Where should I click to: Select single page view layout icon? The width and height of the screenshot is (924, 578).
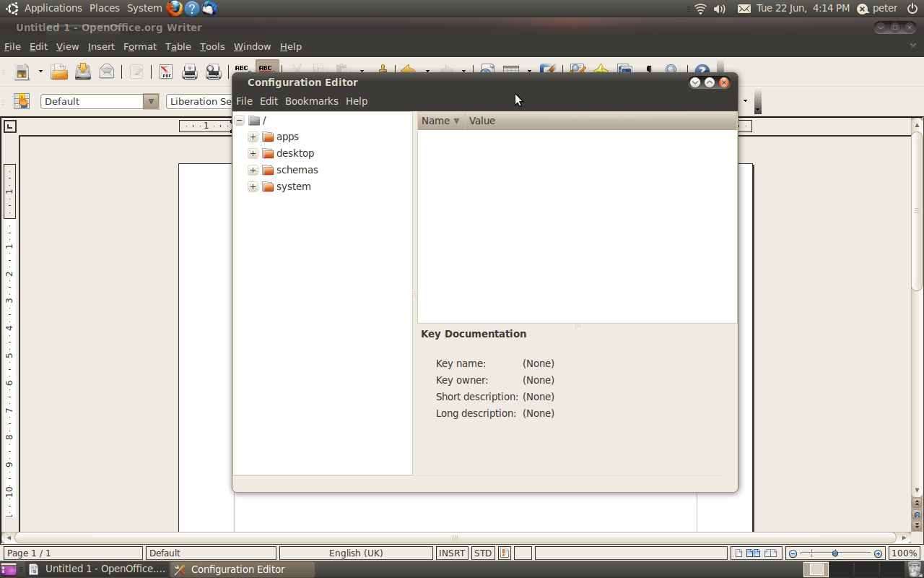point(738,553)
